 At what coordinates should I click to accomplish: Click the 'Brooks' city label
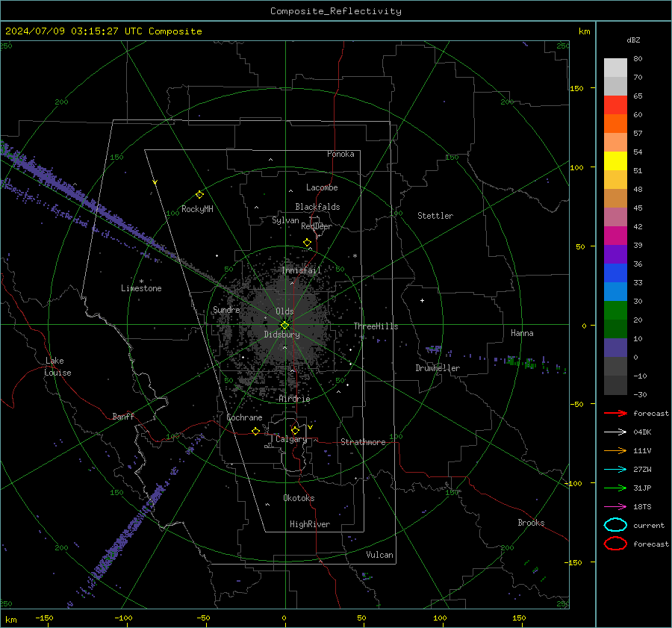click(531, 523)
